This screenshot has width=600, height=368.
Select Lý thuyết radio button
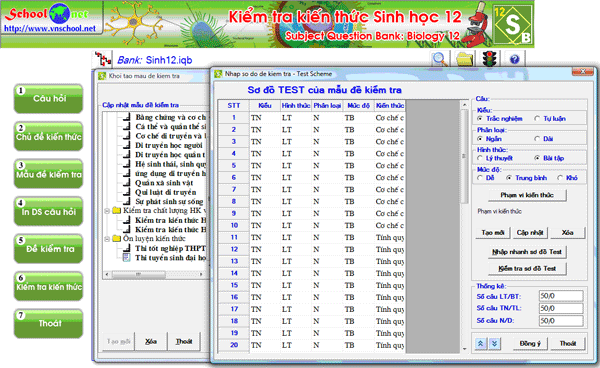tap(480, 158)
